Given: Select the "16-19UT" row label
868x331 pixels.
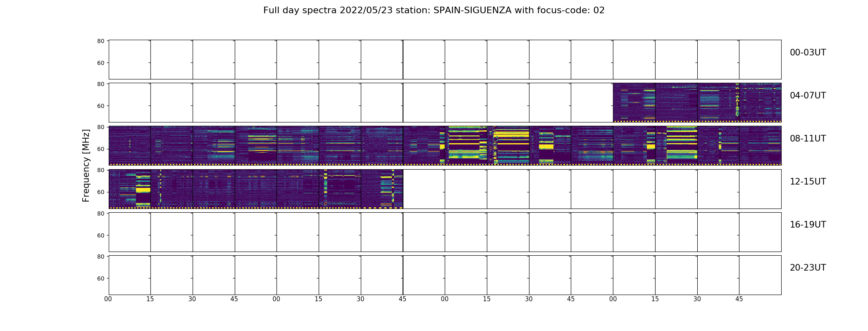Looking at the screenshot, I should pos(808,225).
